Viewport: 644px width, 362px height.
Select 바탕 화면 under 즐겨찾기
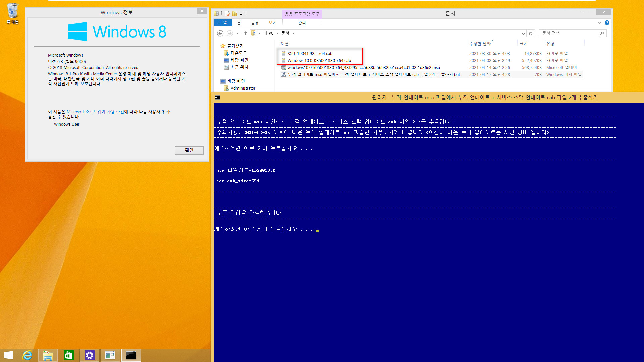coord(239,60)
